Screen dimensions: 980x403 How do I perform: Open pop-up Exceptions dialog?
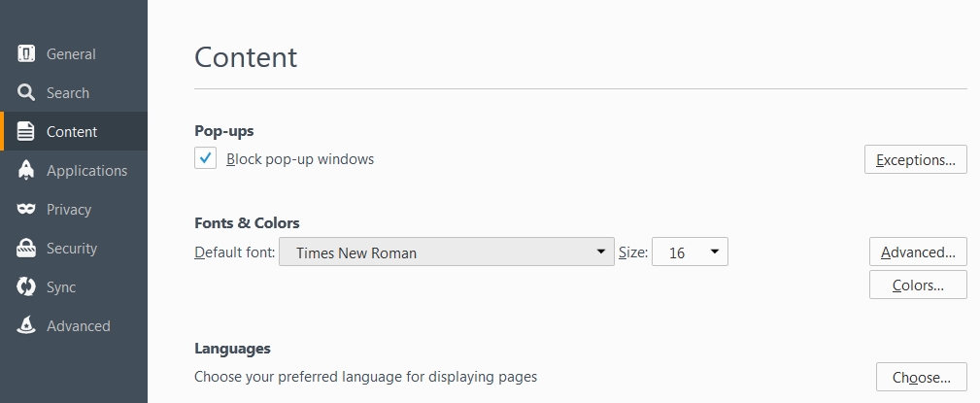click(x=915, y=159)
